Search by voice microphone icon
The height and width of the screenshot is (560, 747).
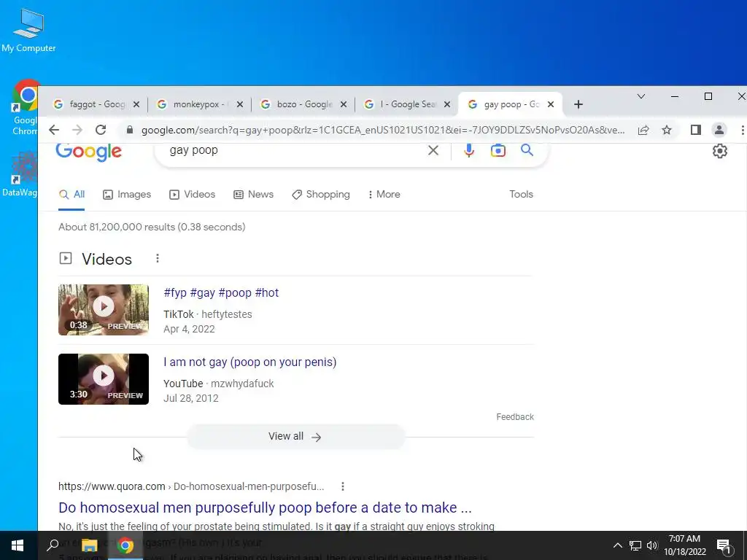click(x=469, y=150)
